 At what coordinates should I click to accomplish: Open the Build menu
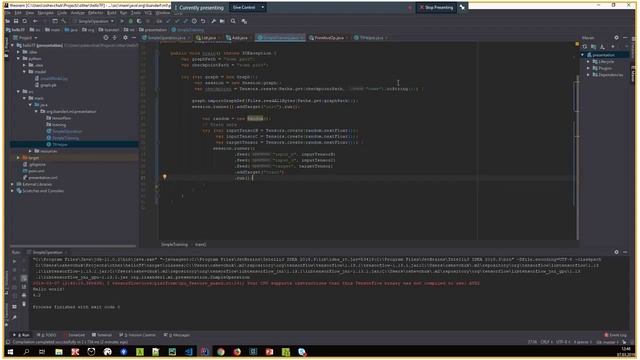pos(111,13)
